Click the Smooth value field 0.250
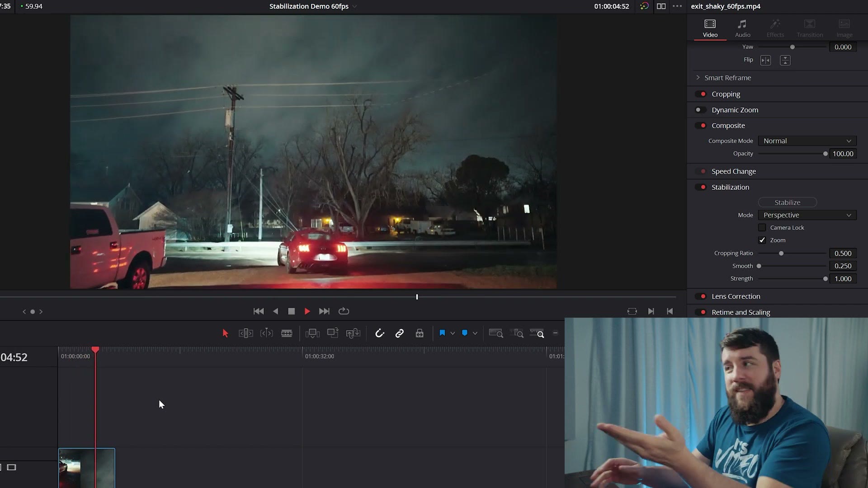 click(843, 266)
